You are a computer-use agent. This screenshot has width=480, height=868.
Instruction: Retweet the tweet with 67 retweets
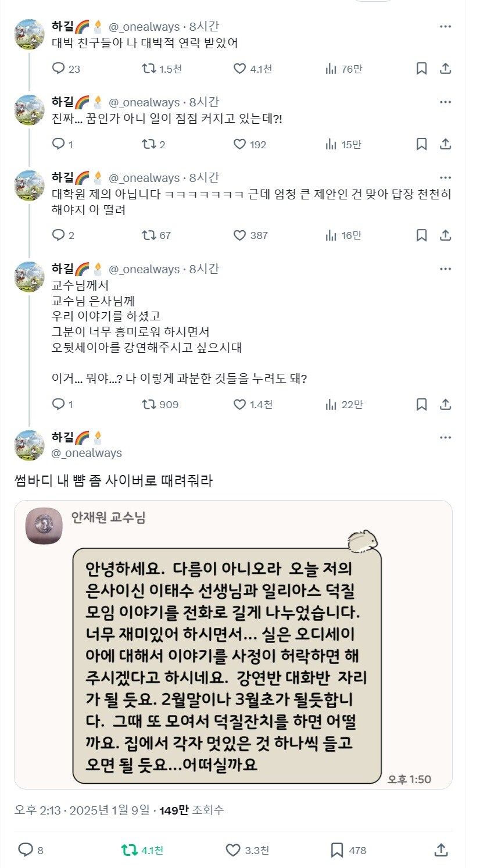pos(149,235)
